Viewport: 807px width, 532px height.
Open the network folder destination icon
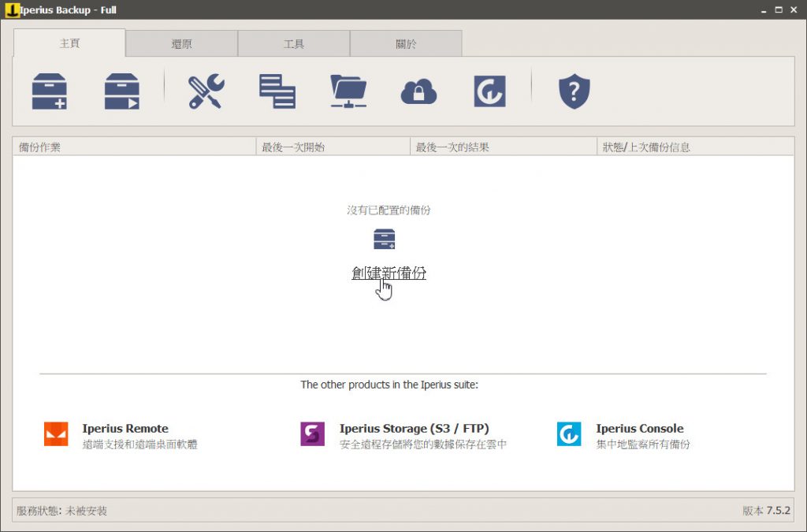[x=347, y=91]
